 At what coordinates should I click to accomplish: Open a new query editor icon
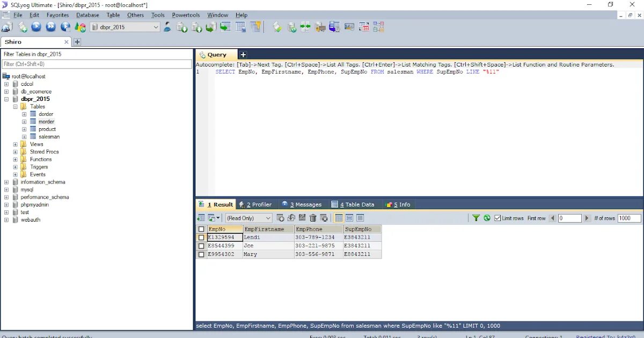tap(22, 27)
